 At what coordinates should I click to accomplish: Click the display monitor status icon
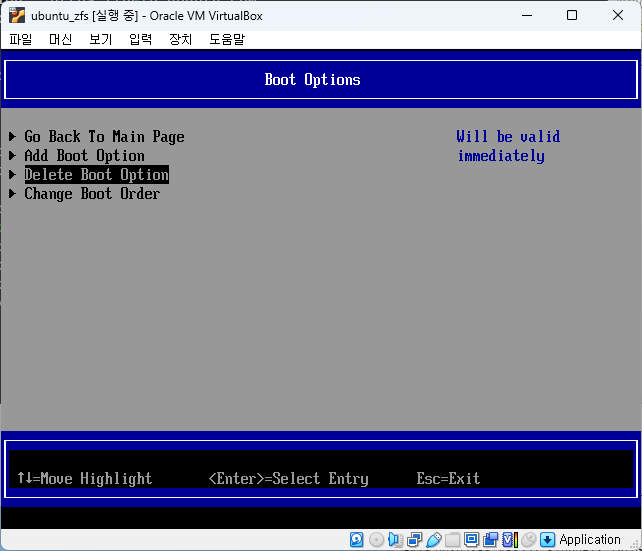[x=471, y=539]
